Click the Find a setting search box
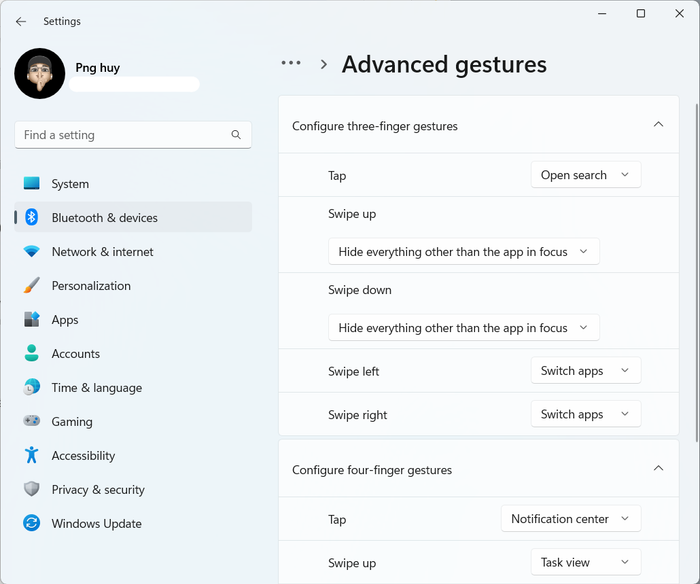 coord(133,135)
